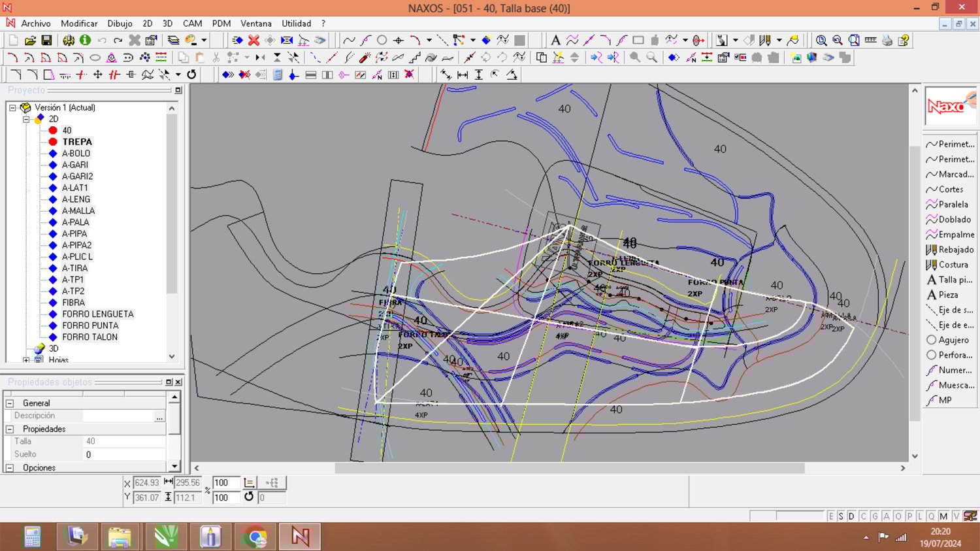Select the Agujero element type
Viewport: 980px width, 551px height.
pyautogui.click(x=947, y=340)
